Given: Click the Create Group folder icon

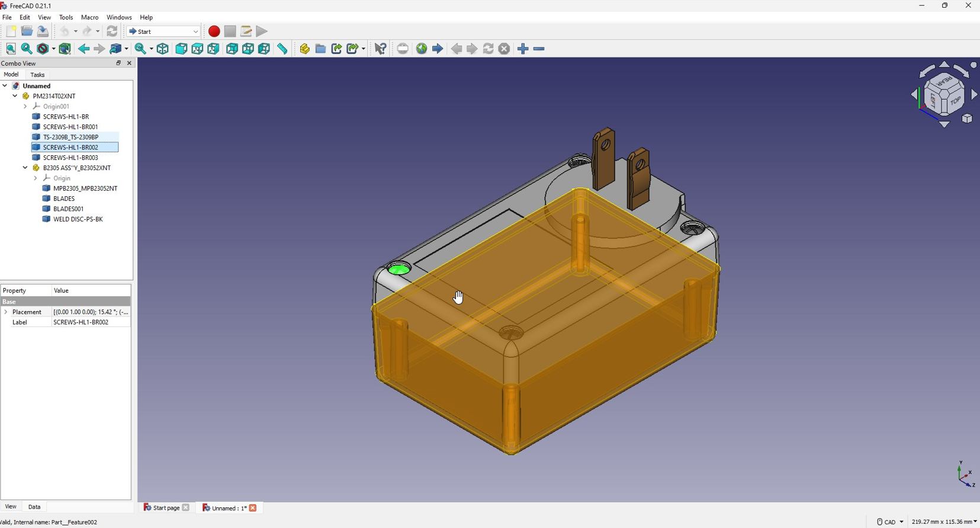Looking at the screenshot, I should pos(321,49).
